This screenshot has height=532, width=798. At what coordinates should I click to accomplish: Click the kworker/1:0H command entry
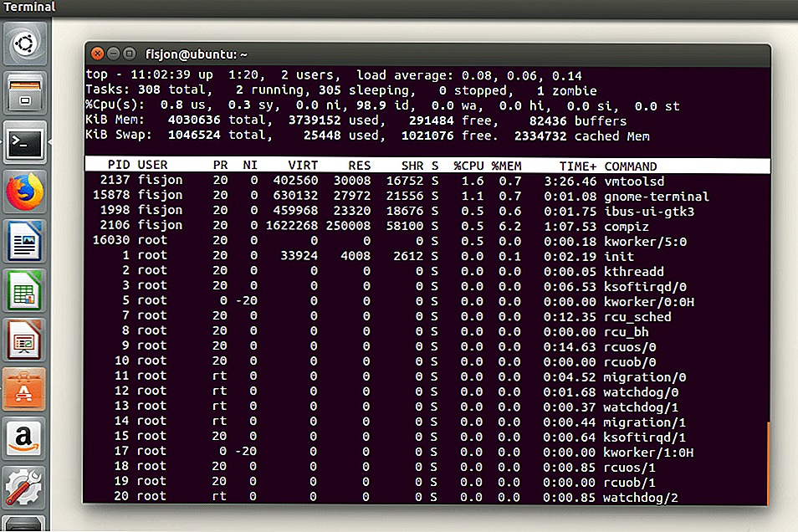(x=648, y=453)
